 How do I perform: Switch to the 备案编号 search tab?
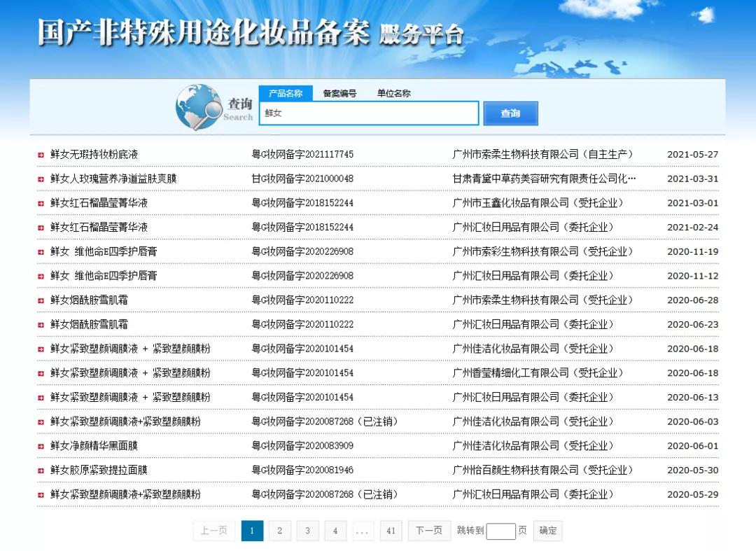point(339,92)
